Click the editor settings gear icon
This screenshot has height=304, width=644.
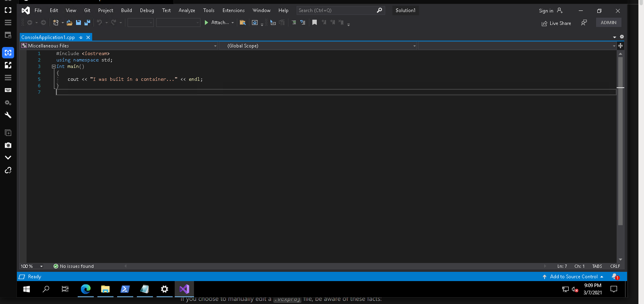622,37
